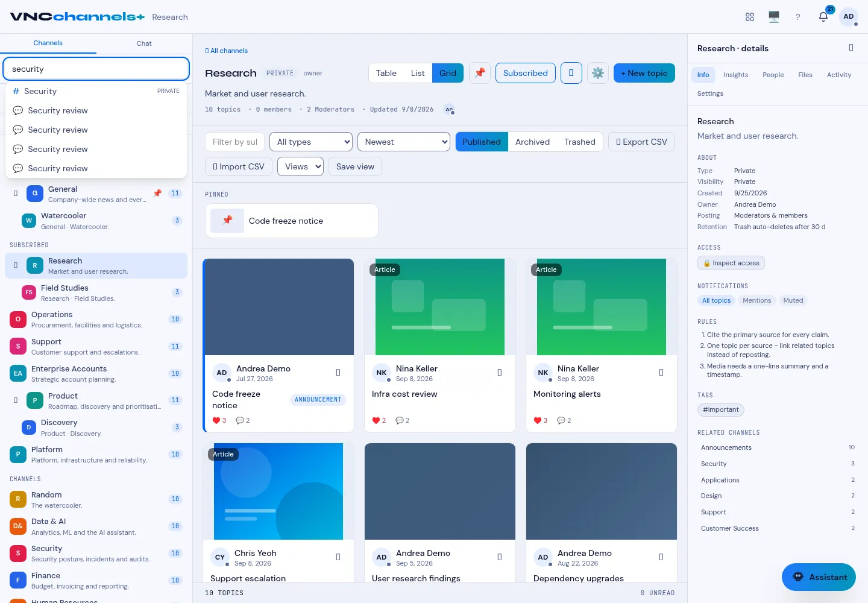868x603 pixels.
Task: Click the lock Inspect access button
Action: [731, 263]
